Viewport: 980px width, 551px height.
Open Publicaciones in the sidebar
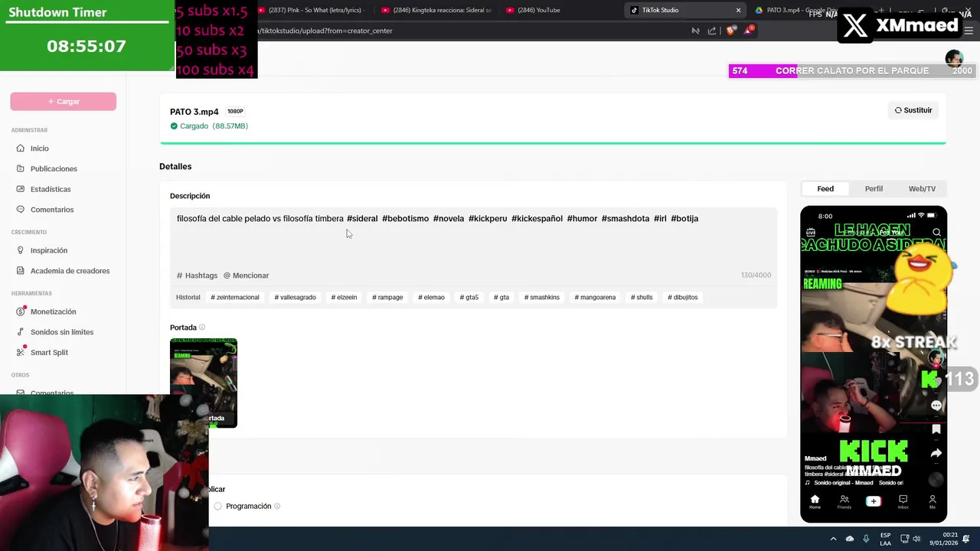tap(54, 168)
